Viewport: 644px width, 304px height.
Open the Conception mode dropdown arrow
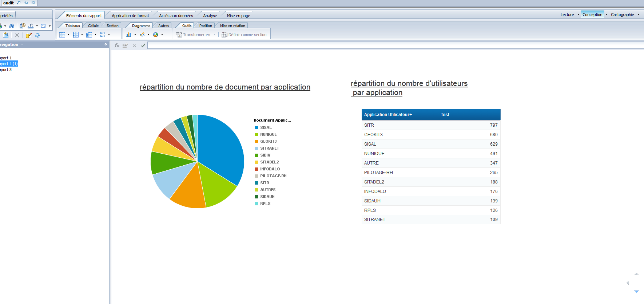click(x=607, y=15)
